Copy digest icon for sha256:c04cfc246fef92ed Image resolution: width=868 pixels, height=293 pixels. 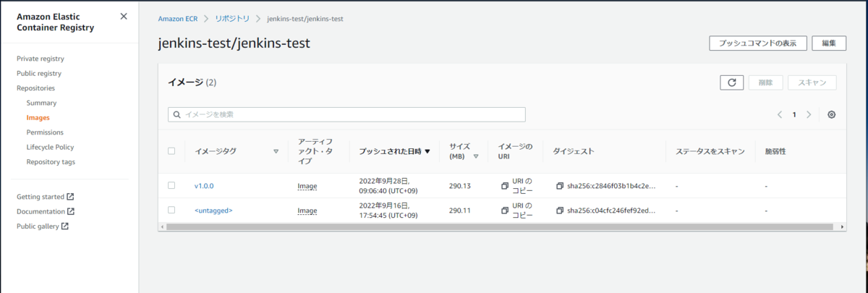560,211
